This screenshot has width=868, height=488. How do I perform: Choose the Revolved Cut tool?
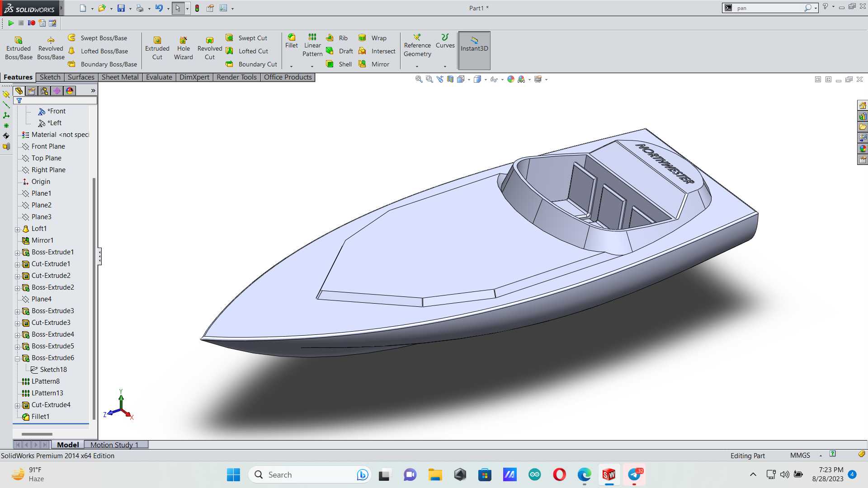point(210,48)
